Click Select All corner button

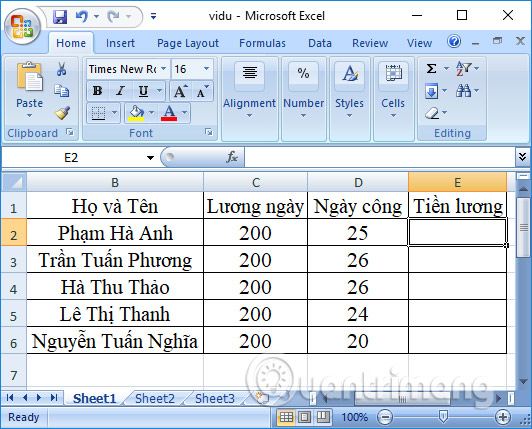[x=14, y=182]
